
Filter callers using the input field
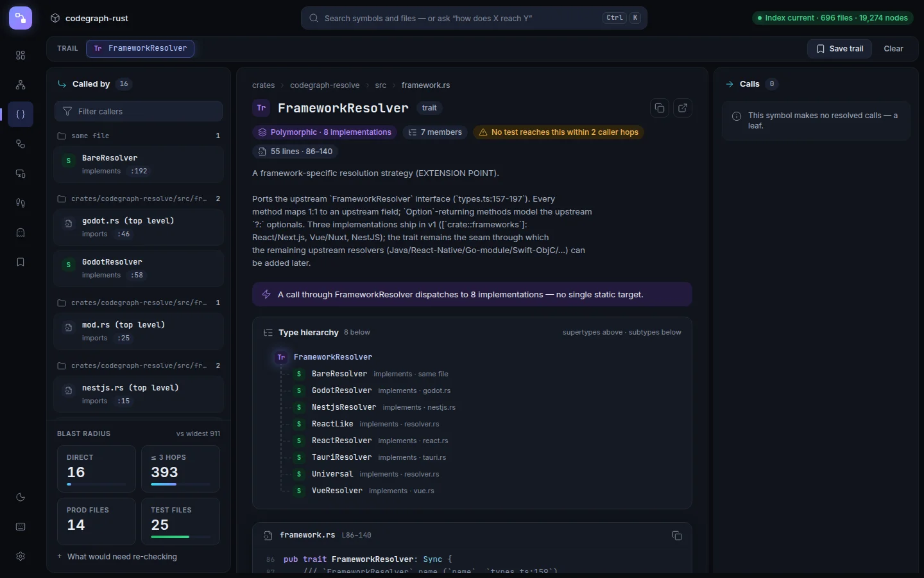coord(139,111)
